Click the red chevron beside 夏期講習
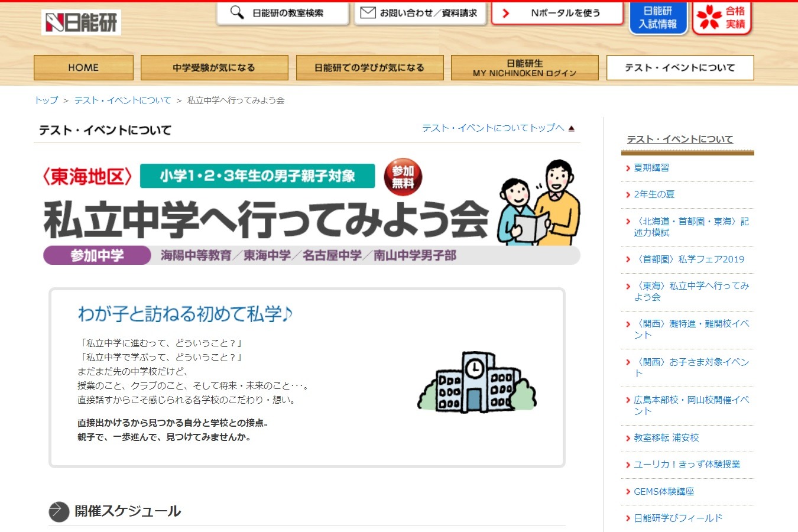Image resolution: width=798 pixels, height=532 pixels. (628, 168)
